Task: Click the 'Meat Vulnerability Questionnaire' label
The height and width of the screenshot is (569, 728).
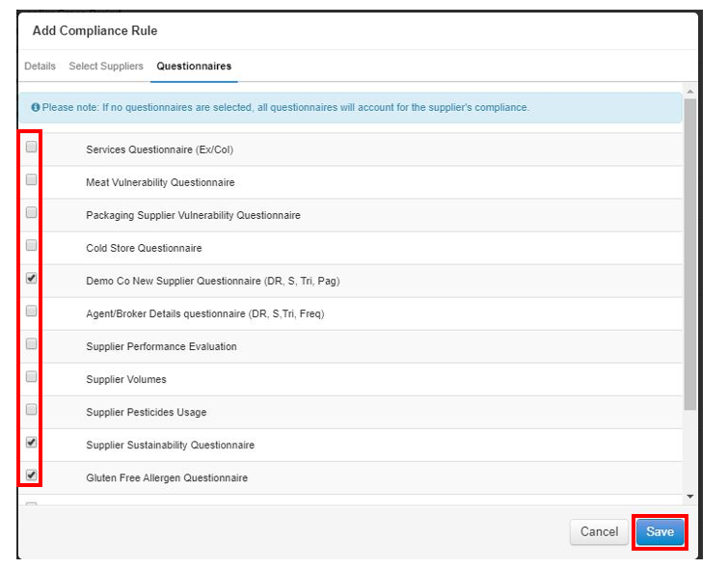Action: [160, 182]
